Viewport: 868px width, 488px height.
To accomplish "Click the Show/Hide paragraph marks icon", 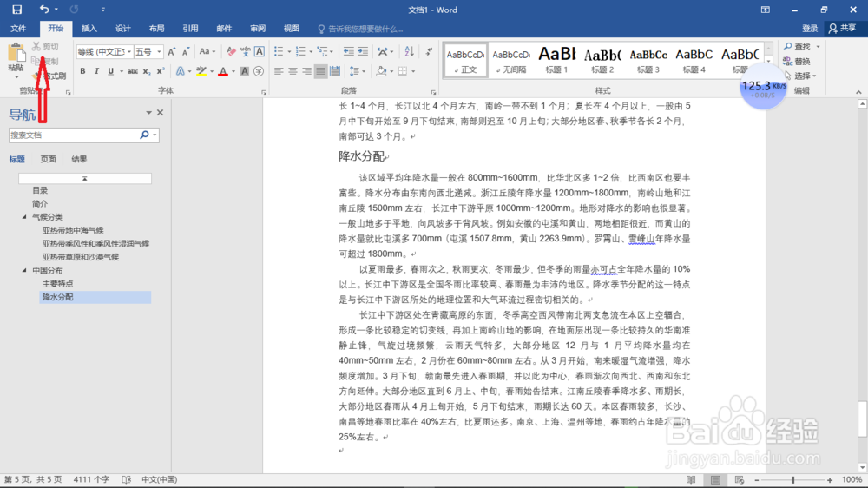I will (x=429, y=51).
